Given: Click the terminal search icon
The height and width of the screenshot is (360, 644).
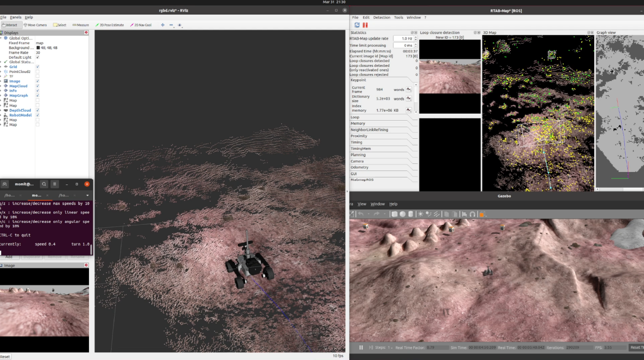Looking at the screenshot, I should 44,185.
